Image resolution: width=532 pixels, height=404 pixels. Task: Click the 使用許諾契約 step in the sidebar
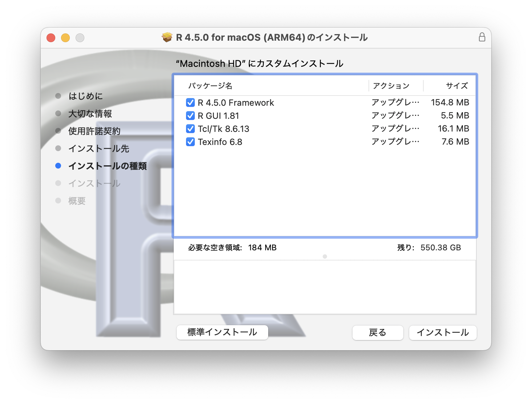94,131
